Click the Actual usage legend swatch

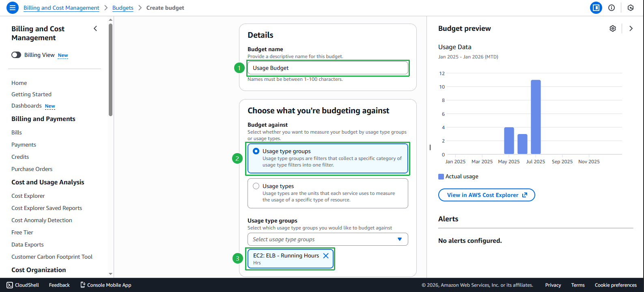(441, 177)
